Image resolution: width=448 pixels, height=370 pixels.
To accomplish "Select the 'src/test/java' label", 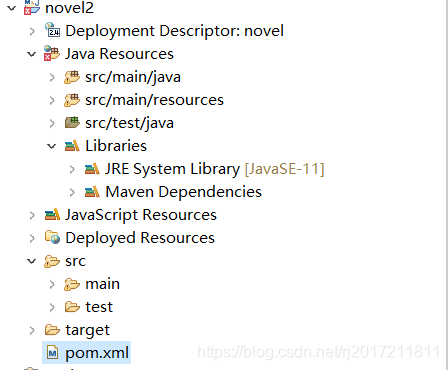I will (x=129, y=123).
